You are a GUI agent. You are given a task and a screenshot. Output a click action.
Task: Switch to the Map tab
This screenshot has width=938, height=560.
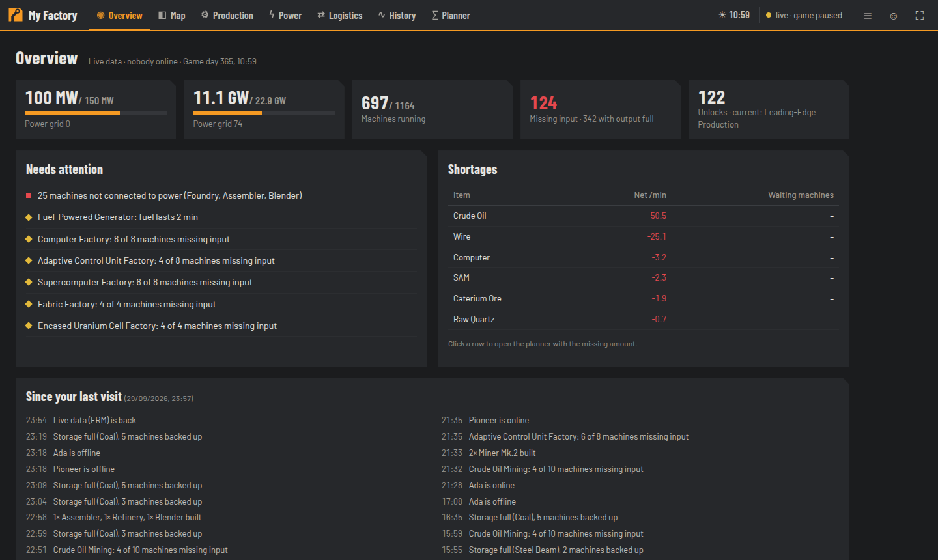tap(172, 16)
